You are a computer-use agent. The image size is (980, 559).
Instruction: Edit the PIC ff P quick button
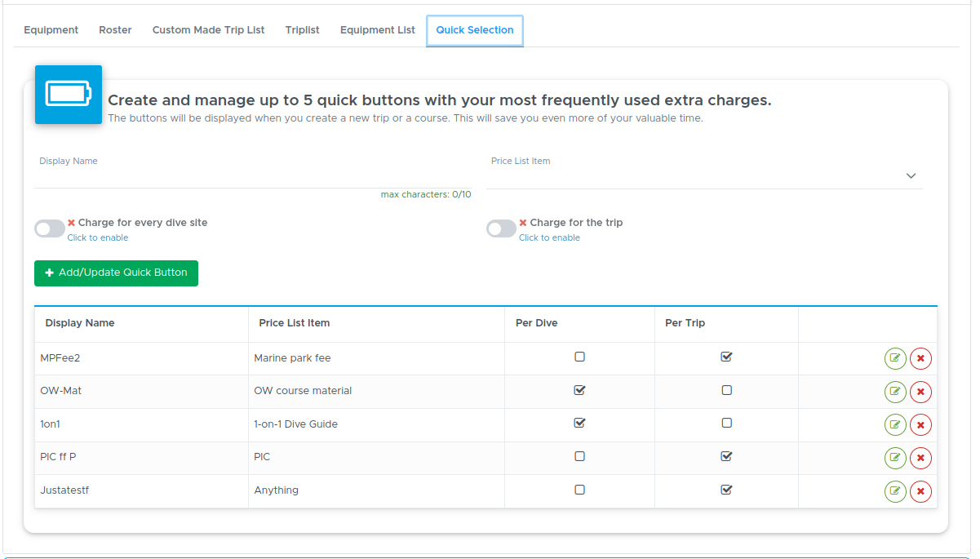point(895,459)
